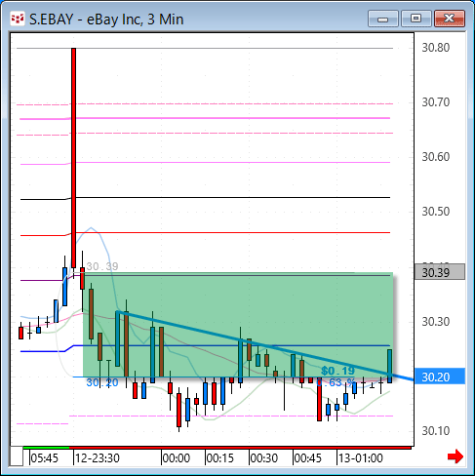475x476 pixels.
Task: Close the S.EBAY chart window
Action: click(x=450, y=19)
